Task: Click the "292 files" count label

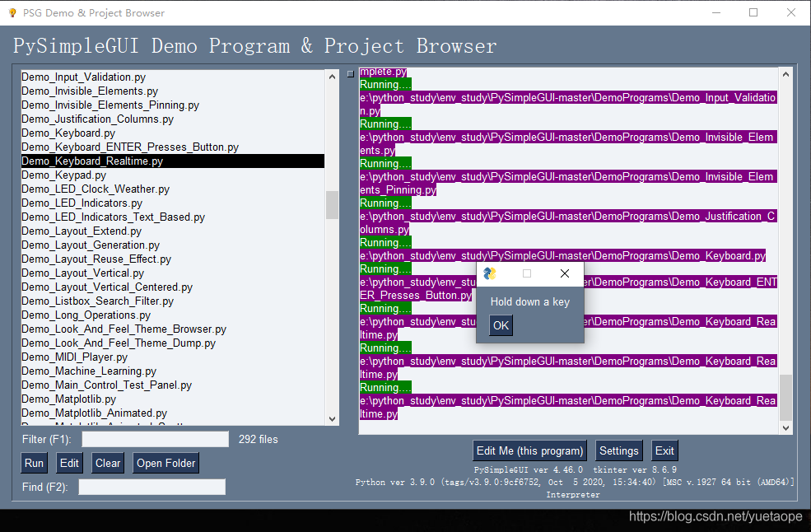Action: (x=258, y=440)
